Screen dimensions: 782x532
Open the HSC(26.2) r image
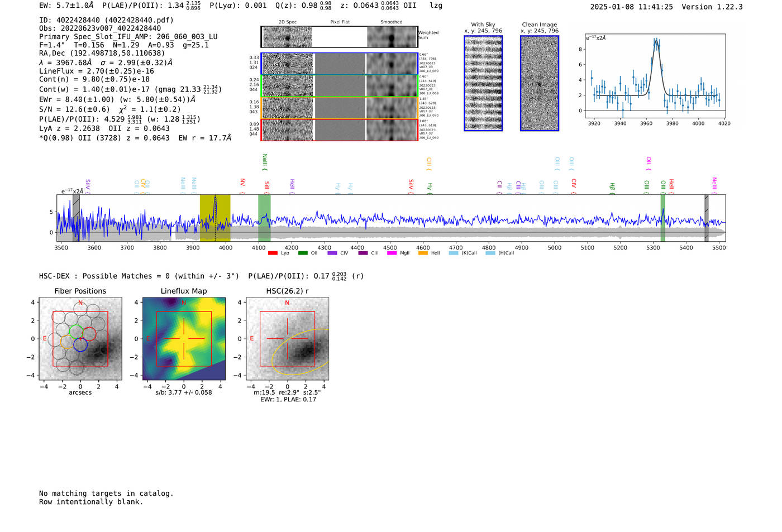click(287, 339)
